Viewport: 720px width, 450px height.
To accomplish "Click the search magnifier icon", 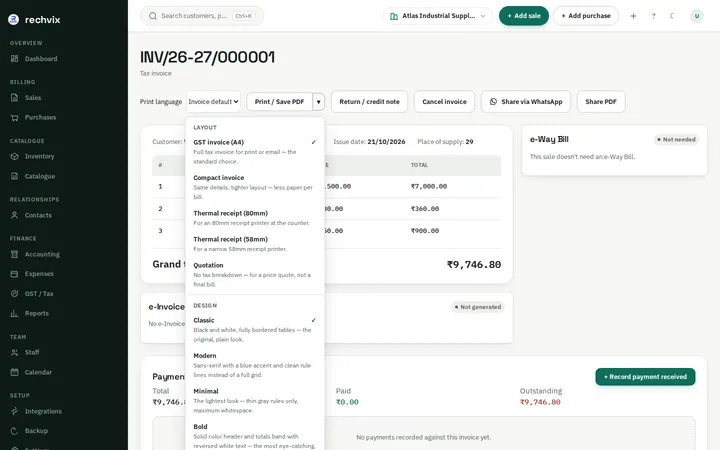I will (x=153, y=16).
